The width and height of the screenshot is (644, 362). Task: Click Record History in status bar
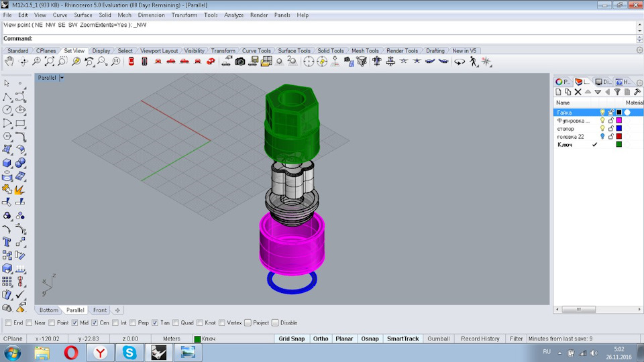click(480, 339)
